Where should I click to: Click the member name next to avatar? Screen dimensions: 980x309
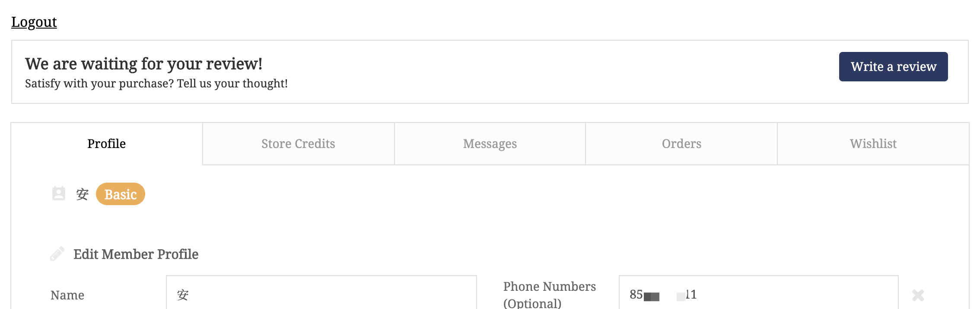tap(82, 194)
